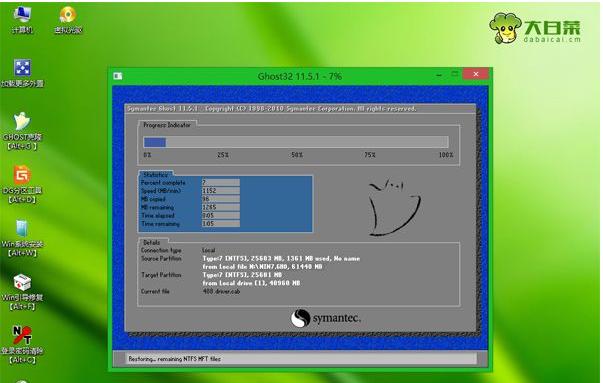
Task: Click the 25% progress scale label
Action: tap(223, 155)
